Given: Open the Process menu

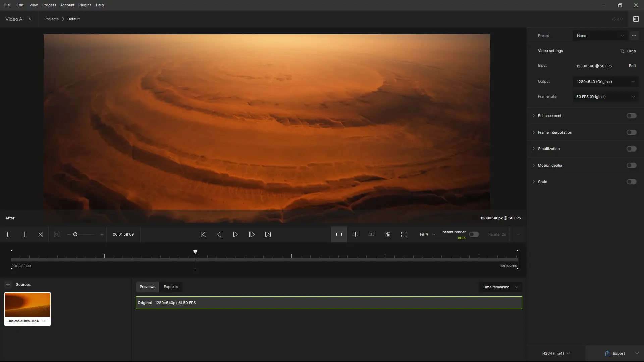Looking at the screenshot, I should (49, 5).
